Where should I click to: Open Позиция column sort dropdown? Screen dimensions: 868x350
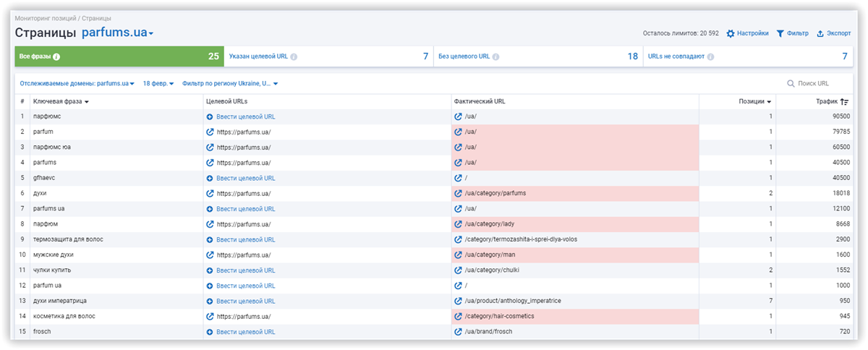pyautogui.click(x=768, y=102)
